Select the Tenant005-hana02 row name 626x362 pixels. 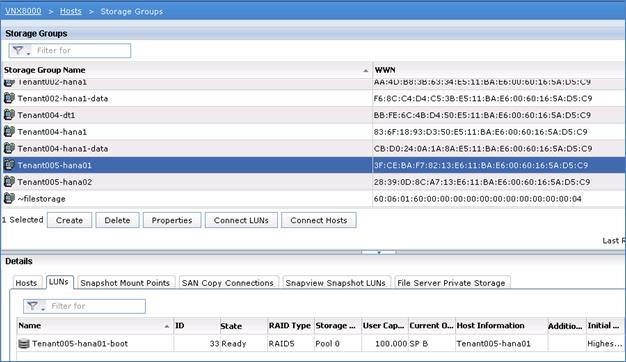[x=55, y=182]
